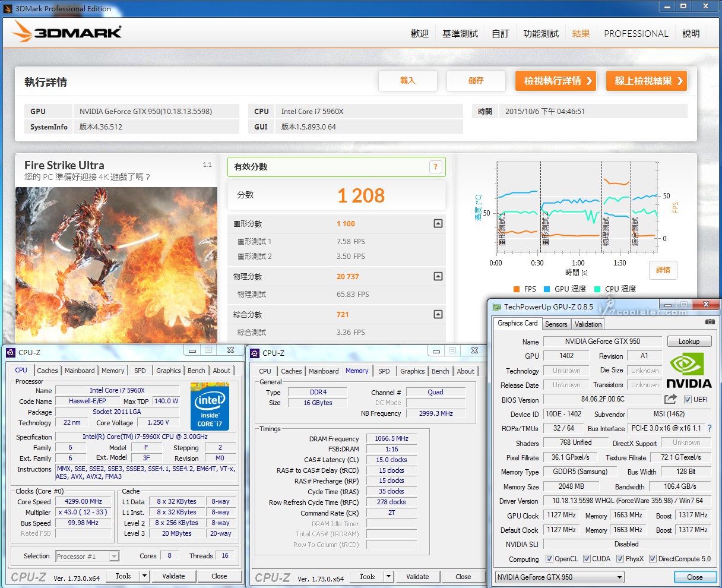722x588 pixels.
Task: Click the green CPU 溫度 legend swatch
Action: pyautogui.click(x=597, y=289)
